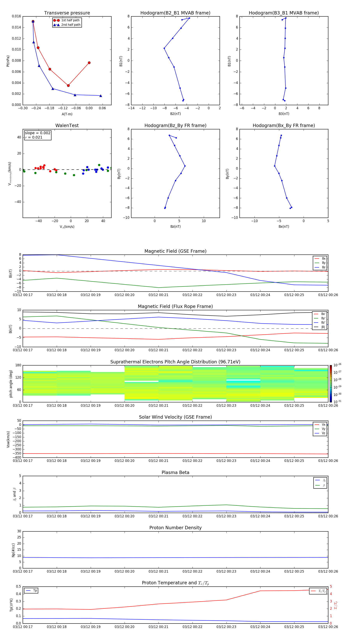Click the 'Magnetic Field (GSE Frame)' title
351x644 pixels.
coord(175,251)
